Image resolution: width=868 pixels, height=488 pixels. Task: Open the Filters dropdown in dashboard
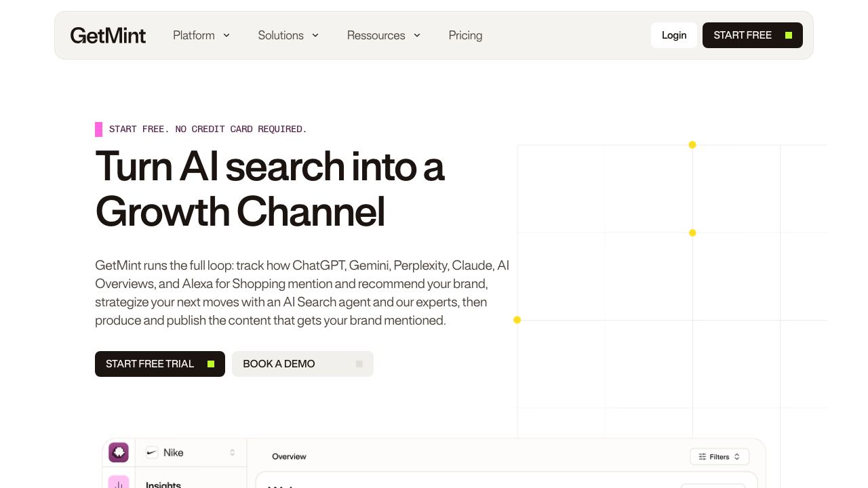(x=719, y=457)
